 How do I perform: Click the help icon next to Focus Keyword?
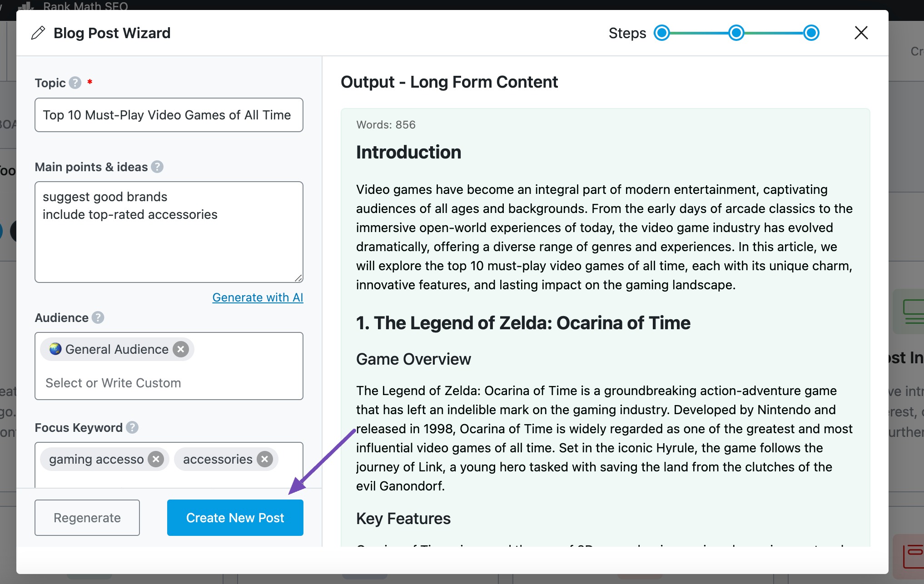(132, 427)
